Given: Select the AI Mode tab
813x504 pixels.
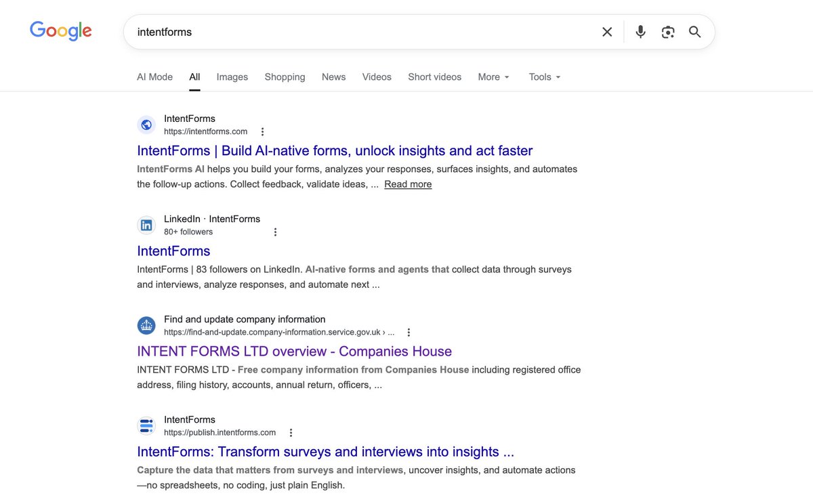Looking at the screenshot, I should [154, 77].
